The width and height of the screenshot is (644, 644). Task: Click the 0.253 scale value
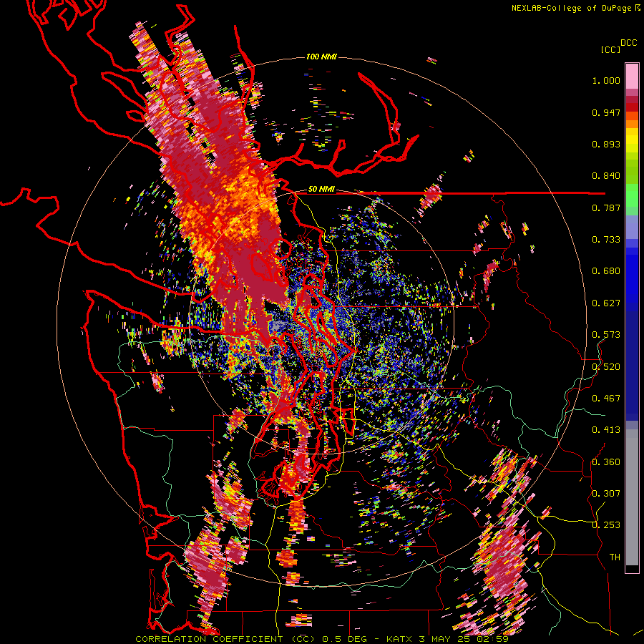pos(606,525)
